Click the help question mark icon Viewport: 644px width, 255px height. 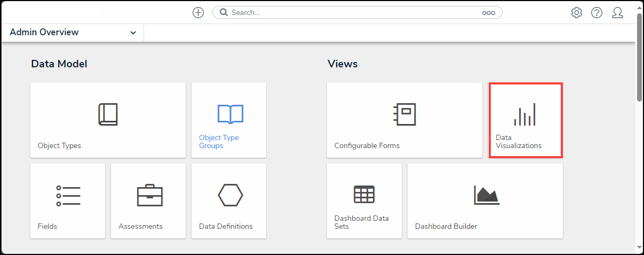(597, 13)
